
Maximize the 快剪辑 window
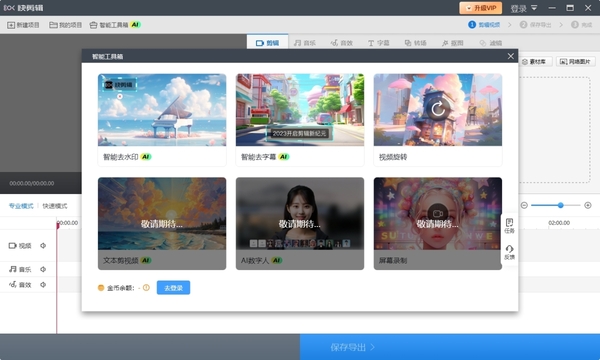click(x=570, y=8)
